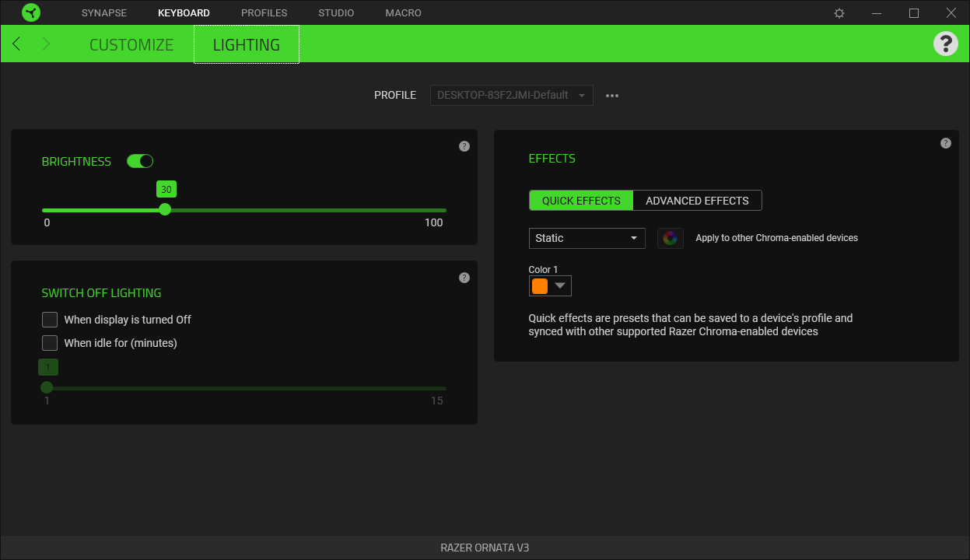Open the Static effect dropdown

pyautogui.click(x=587, y=238)
